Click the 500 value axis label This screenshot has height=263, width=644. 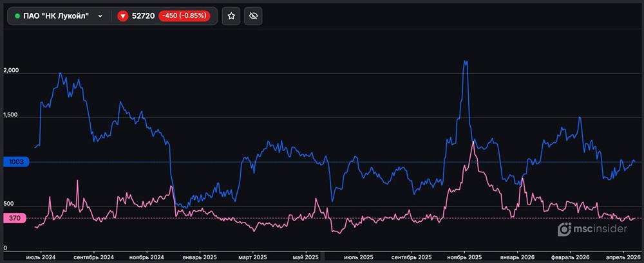(x=9, y=204)
